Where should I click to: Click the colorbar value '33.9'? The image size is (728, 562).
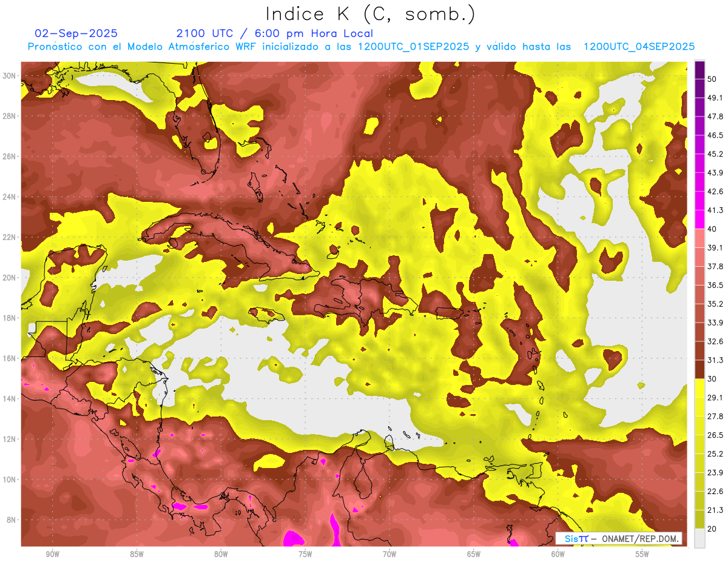(x=715, y=323)
